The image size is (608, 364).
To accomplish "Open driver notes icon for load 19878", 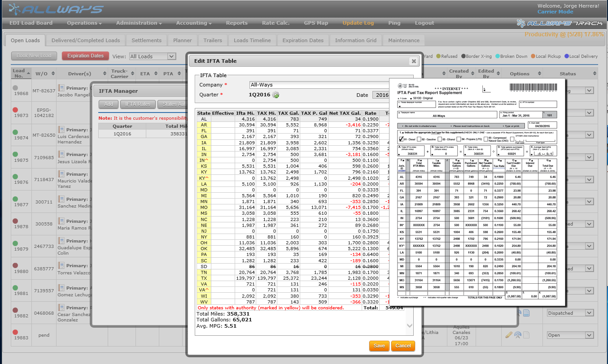I will (x=61, y=221).
